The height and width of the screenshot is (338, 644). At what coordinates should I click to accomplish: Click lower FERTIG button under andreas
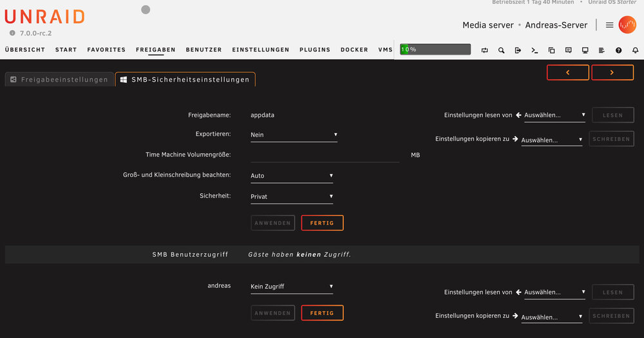322,313
